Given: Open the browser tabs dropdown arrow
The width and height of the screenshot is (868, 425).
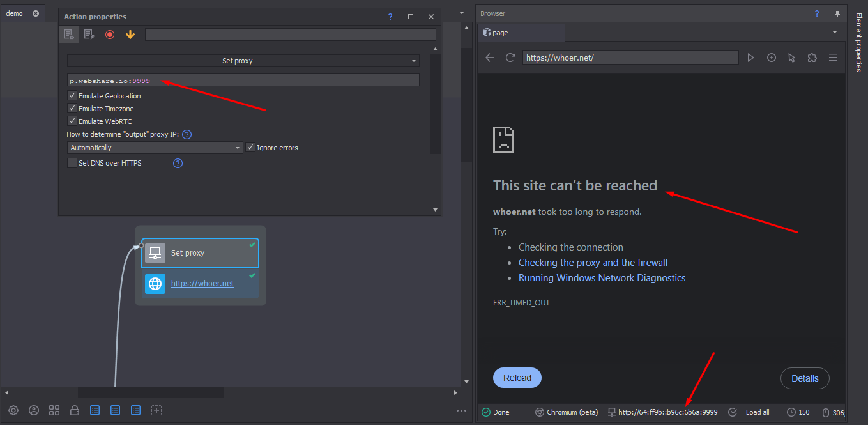Looking at the screenshot, I should click(x=835, y=33).
